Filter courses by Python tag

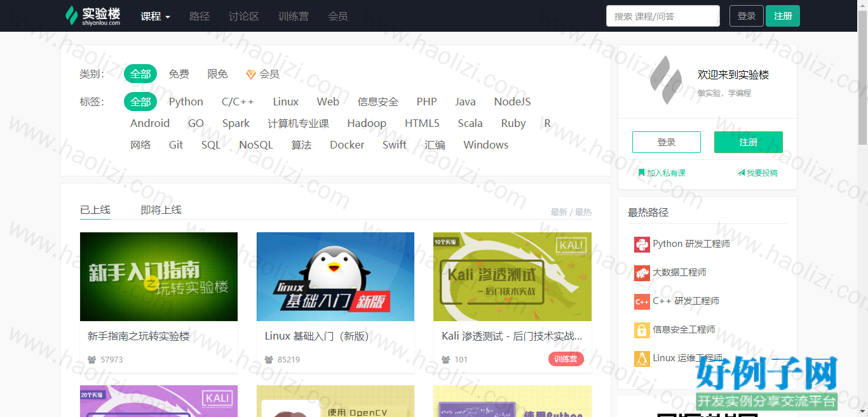coord(186,102)
